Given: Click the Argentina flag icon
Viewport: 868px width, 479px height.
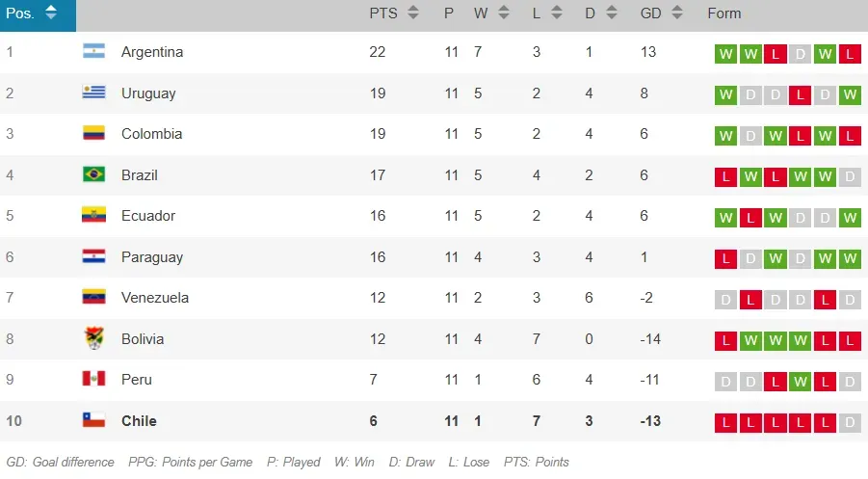Looking at the screenshot, I should [x=93, y=52].
